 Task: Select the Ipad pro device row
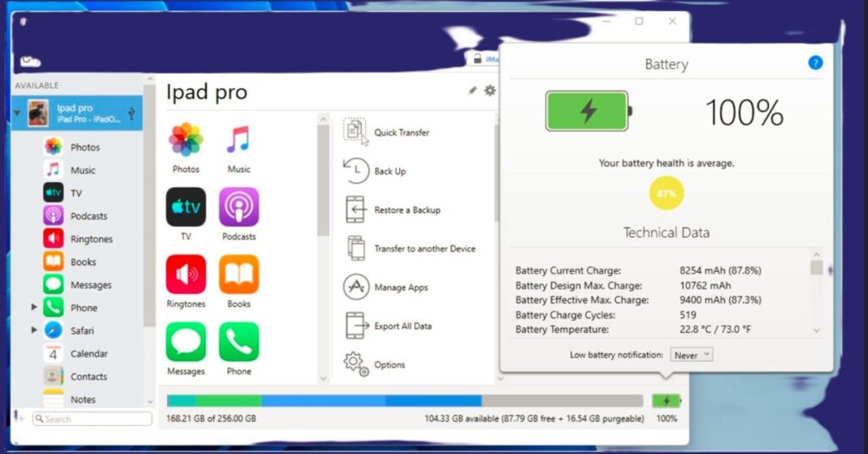tap(77, 113)
